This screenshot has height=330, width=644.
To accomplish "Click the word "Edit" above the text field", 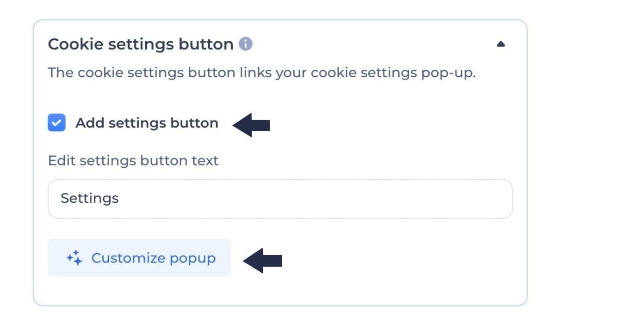I will pos(62,161).
